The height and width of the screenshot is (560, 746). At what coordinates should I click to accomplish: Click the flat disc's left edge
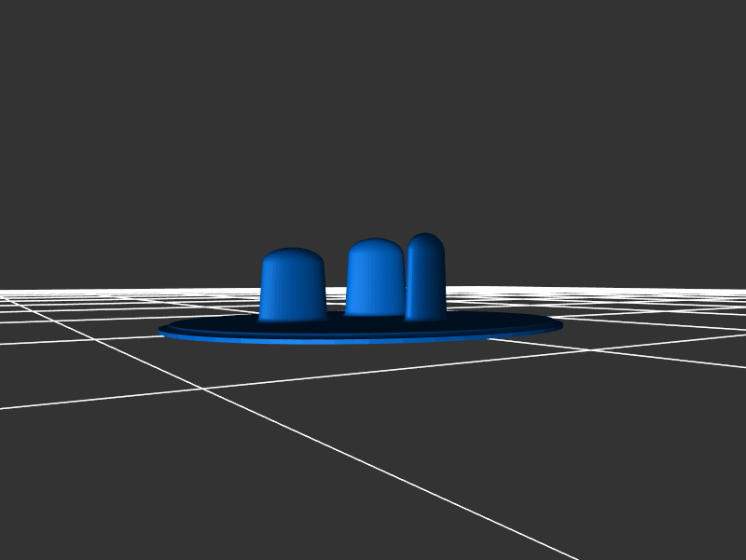(x=164, y=330)
